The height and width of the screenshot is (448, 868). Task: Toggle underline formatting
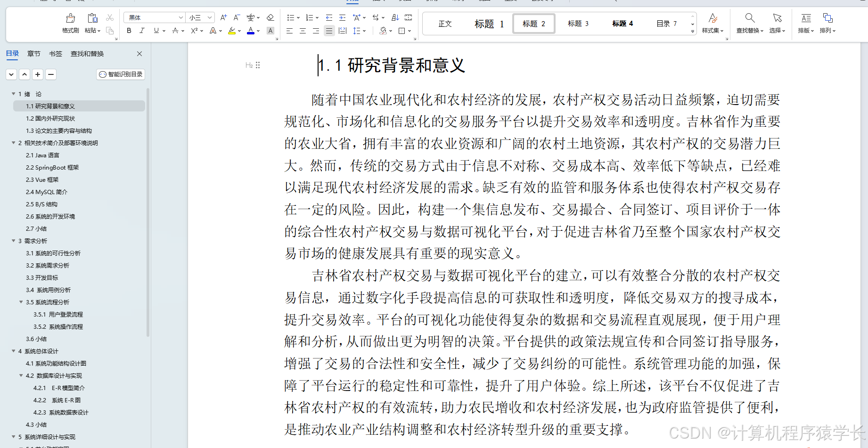(x=156, y=31)
